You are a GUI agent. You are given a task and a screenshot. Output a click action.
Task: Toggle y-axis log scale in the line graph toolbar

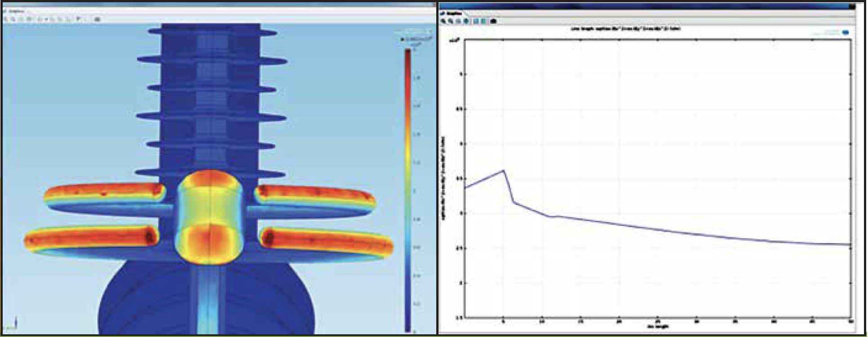click(483, 21)
